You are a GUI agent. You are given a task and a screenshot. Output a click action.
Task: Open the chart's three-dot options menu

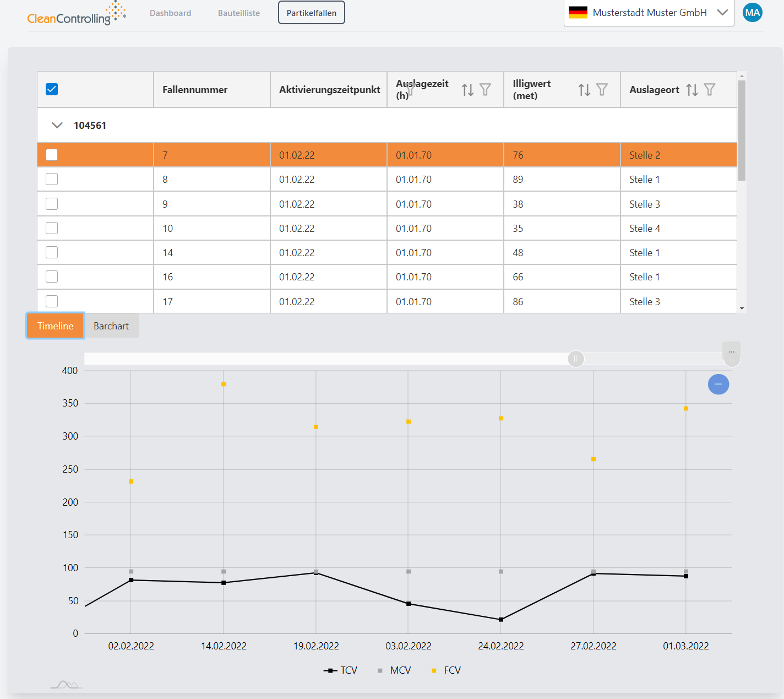click(731, 351)
